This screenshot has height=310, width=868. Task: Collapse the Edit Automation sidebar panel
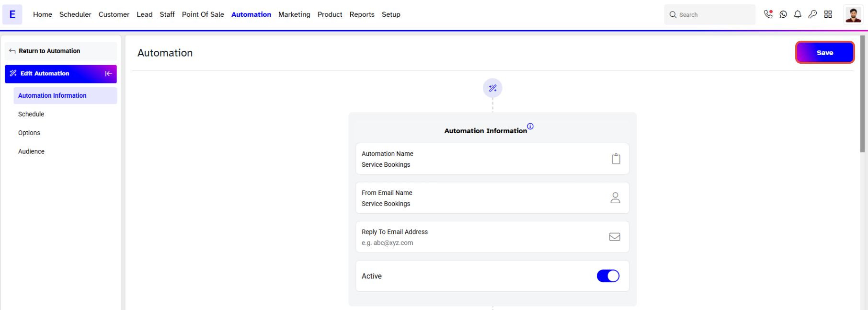pyautogui.click(x=109, y=74)
